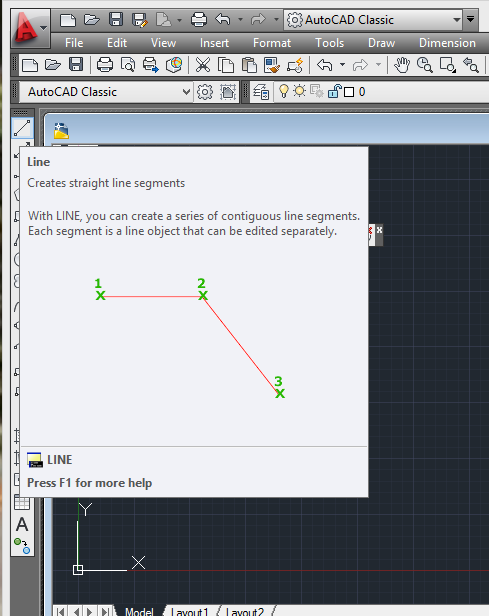This screenshot has height=616, width=489.
Task: Switch to the Model tab
Action: coord(139,611)
